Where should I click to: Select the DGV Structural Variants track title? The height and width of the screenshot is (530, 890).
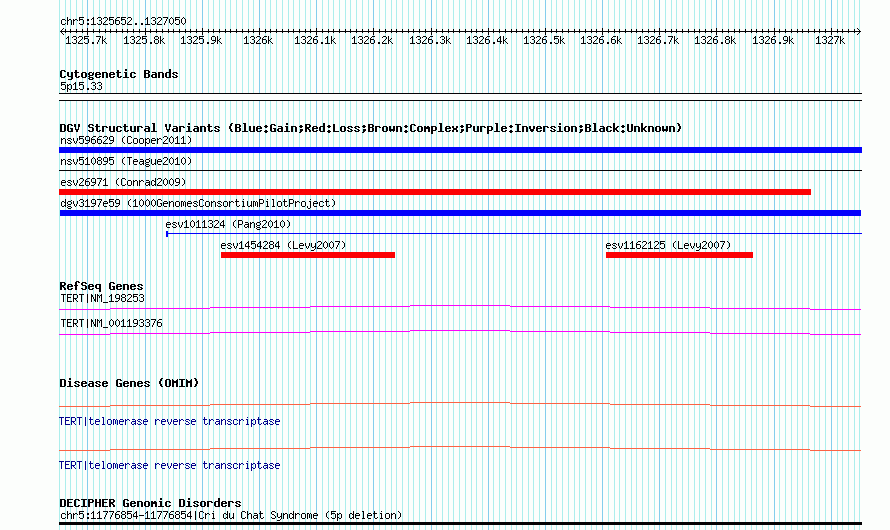[371, 128]
